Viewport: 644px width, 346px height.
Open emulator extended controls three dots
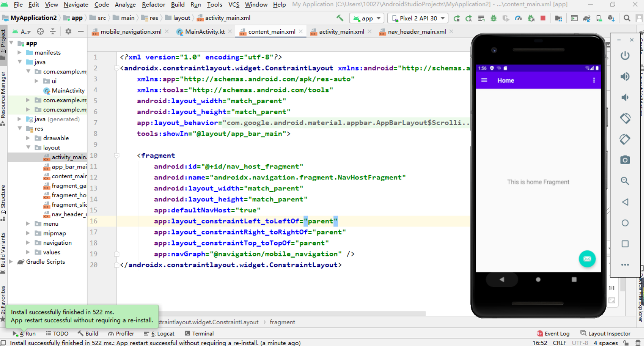(x=625, y=265)
